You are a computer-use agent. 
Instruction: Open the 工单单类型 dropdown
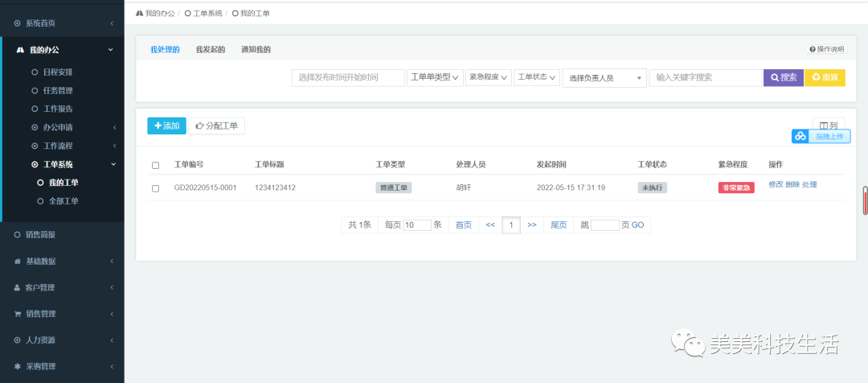[435, 78]
